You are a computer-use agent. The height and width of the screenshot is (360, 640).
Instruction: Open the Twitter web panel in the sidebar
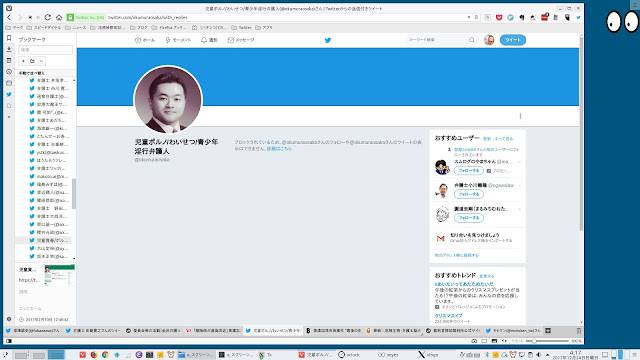pyautogui.click(x=9, y=94)
